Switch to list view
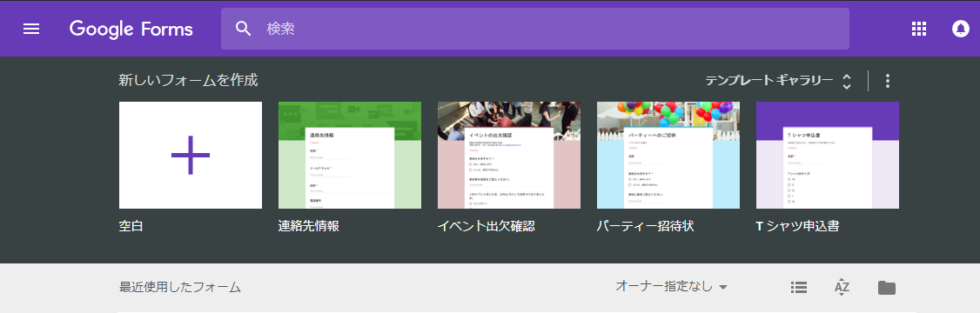The height and width of the screenshot is (313, 980). [799, 287]
